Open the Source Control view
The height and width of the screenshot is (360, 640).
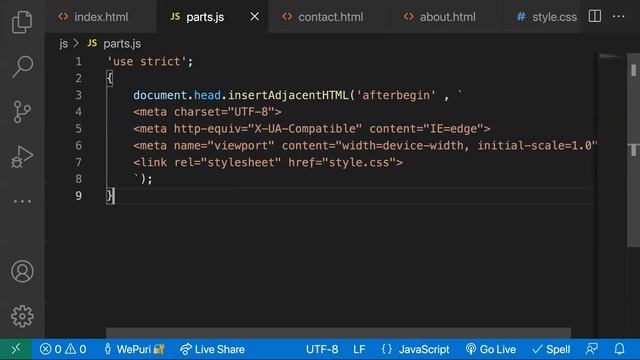(22, 112)
